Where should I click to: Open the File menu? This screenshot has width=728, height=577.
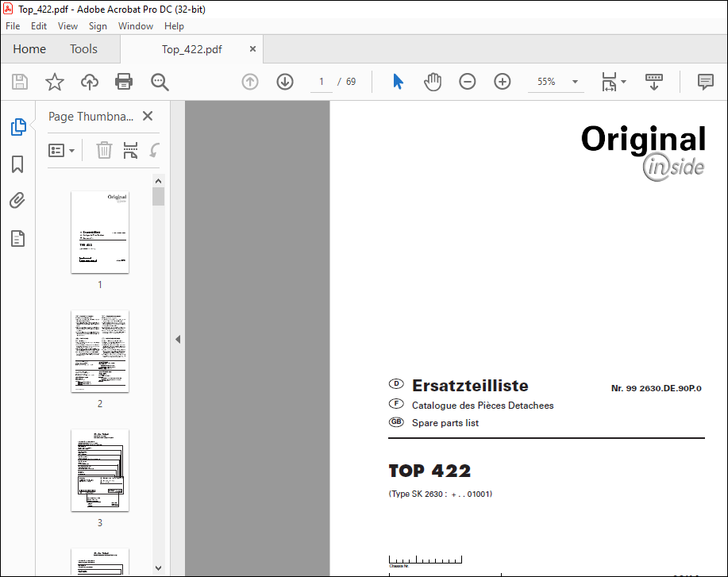[13, 26]
